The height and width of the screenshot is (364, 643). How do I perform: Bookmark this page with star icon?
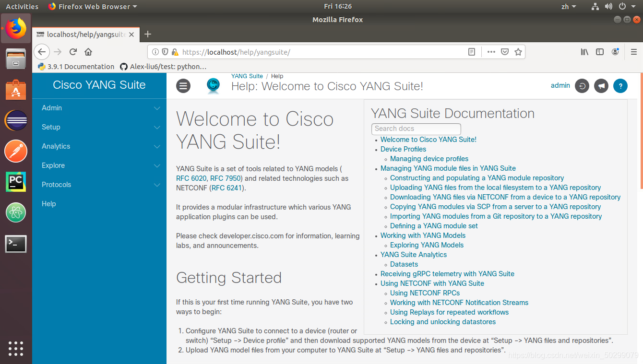518,52
